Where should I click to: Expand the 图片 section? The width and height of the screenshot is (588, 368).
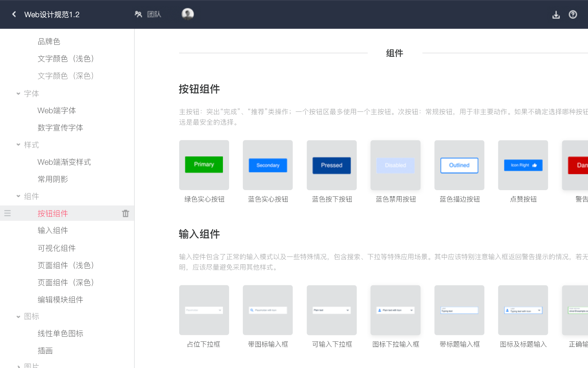coord(18,365)
